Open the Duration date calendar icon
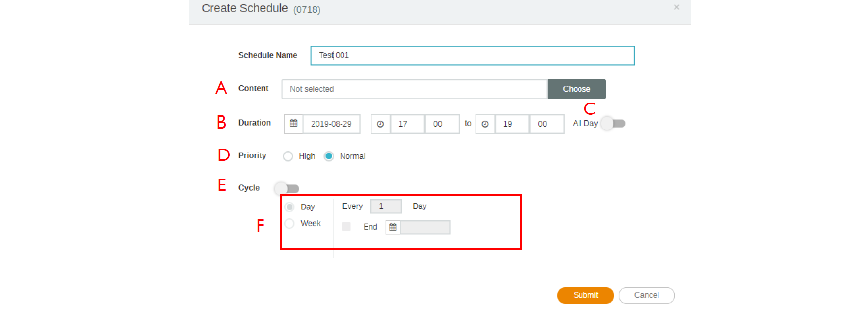The height and width of the screenshot is (309, 868). (293, 124)
